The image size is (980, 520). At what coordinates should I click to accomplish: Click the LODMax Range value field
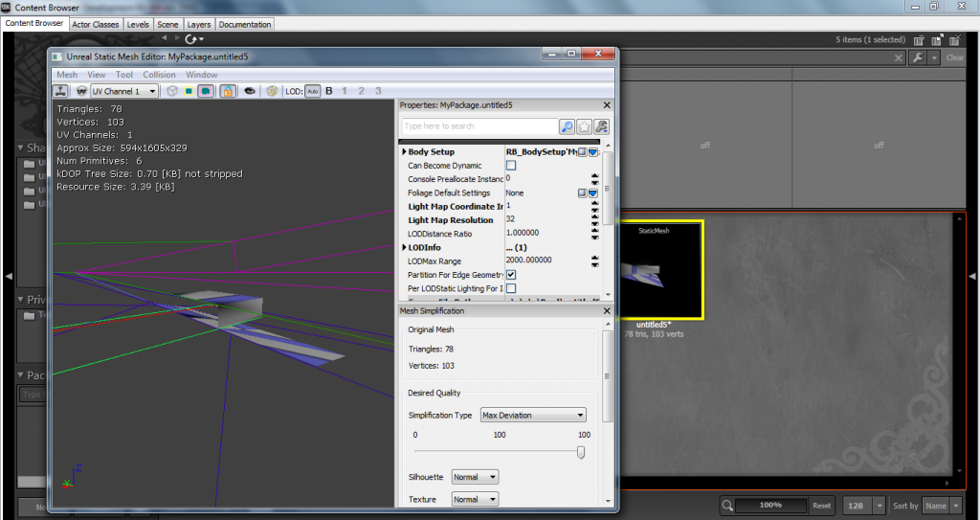546,260
